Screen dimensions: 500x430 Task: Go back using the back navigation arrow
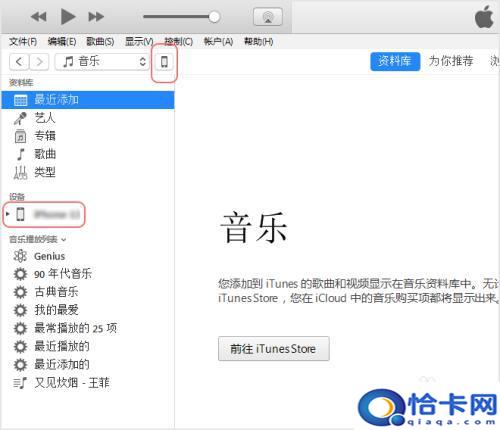[19, 62]
